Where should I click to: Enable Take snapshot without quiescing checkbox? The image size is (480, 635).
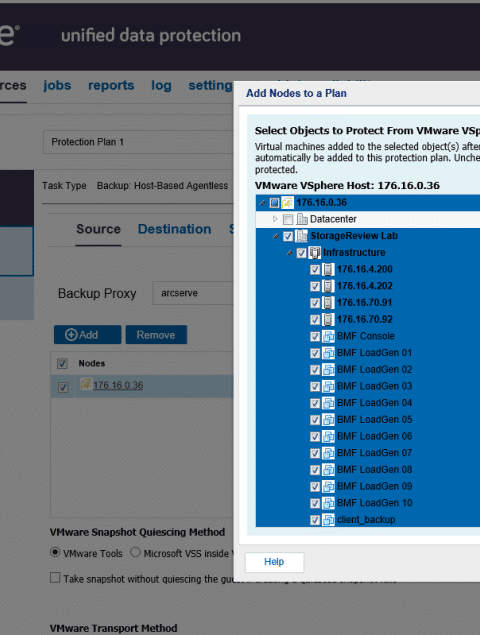coord(55,577)
